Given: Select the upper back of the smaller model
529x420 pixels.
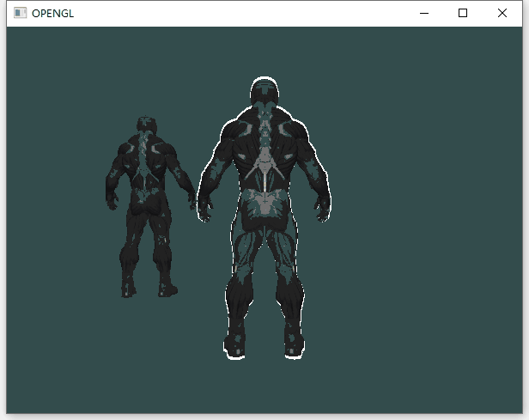Looking at the screenshot, I should point(148,155).
